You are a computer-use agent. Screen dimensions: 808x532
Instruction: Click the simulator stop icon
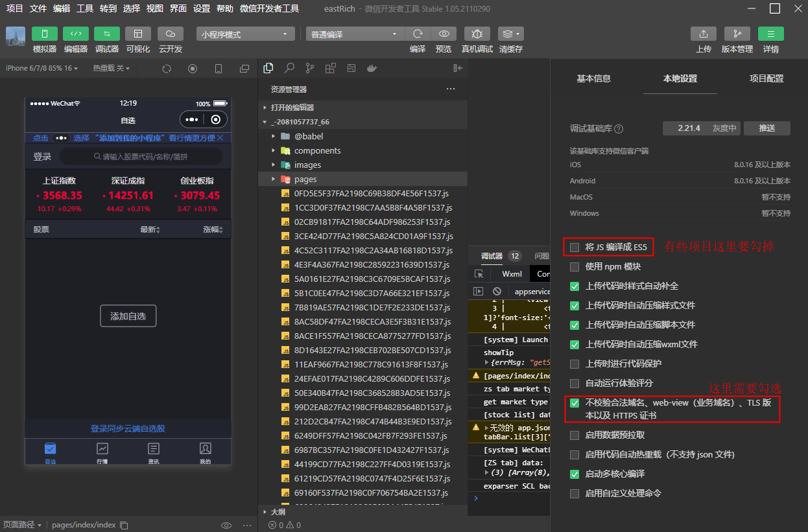pyautogui.click(x=193, y=69)
